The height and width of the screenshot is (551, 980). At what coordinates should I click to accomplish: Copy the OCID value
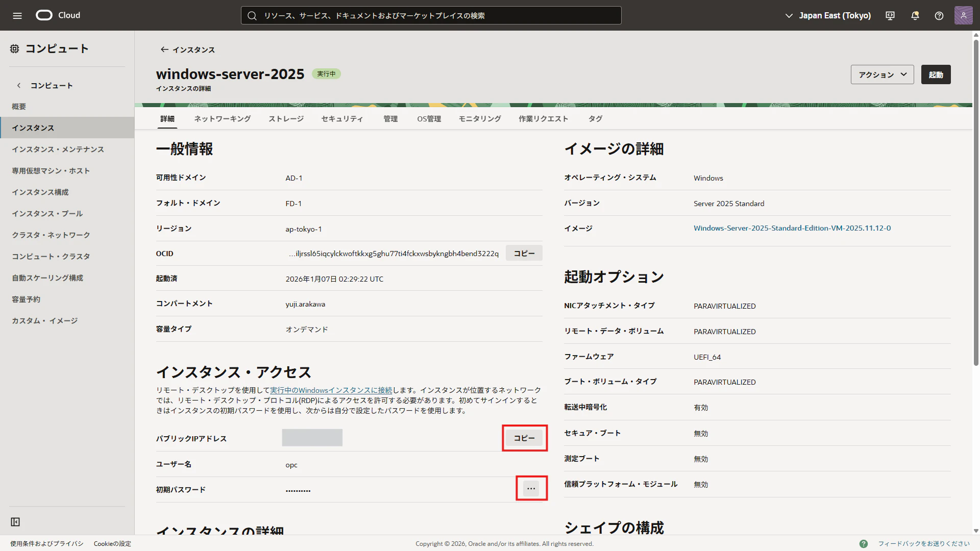coord(524,254)
